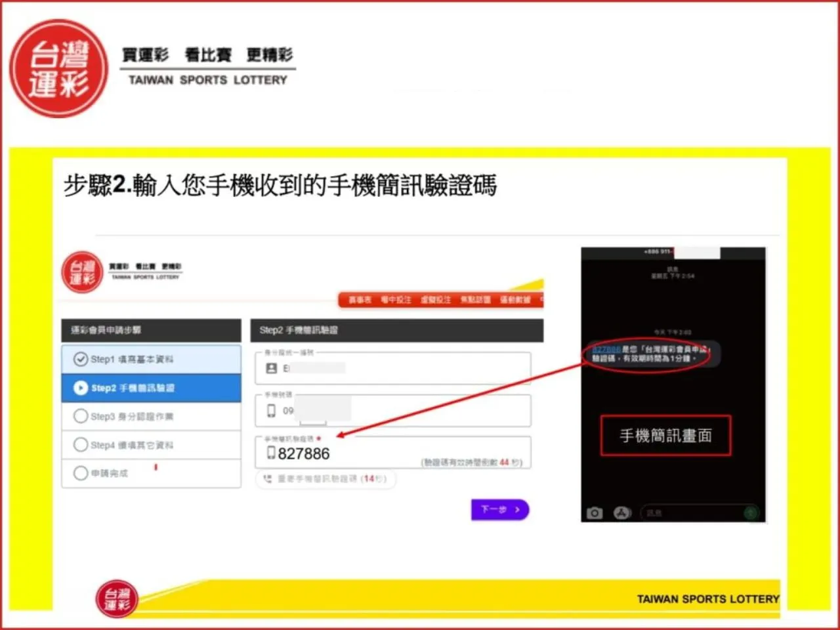
Task: Select the 申請完成 final step
Action: [x=151, y=473]
